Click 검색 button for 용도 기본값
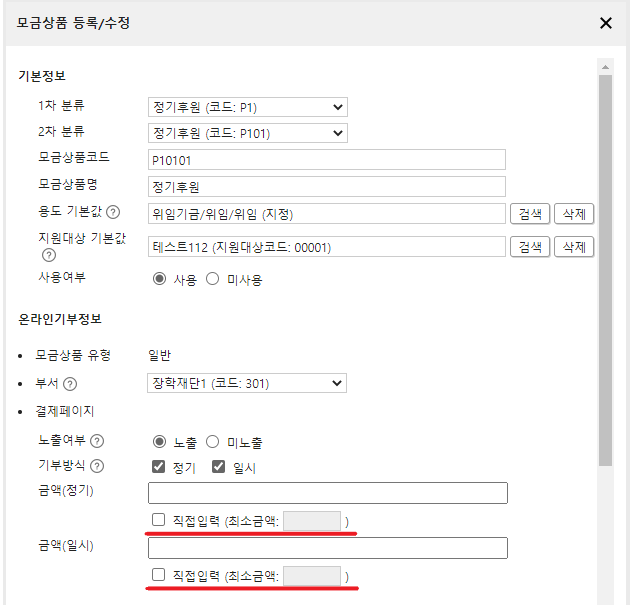Screen dimensions: 633x607 click(530, 213)
